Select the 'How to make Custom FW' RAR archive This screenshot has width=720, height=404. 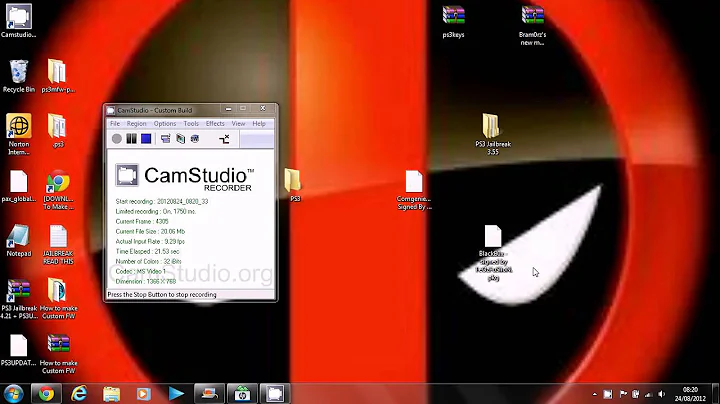click(x=58, y=354)
